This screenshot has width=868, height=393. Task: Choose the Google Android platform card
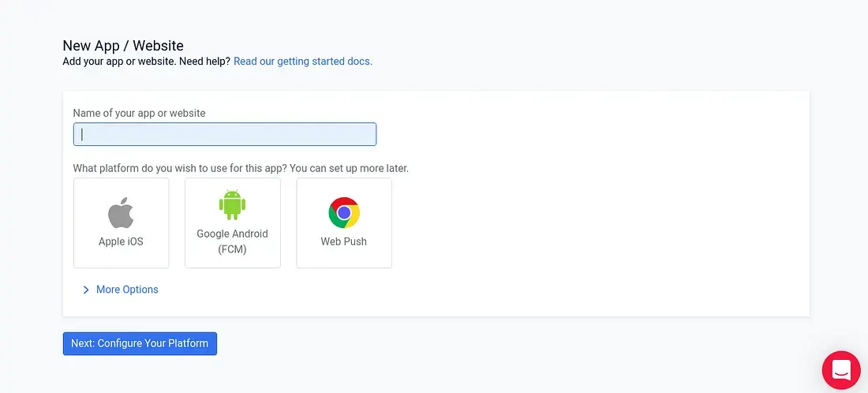(x=232, y=223)
